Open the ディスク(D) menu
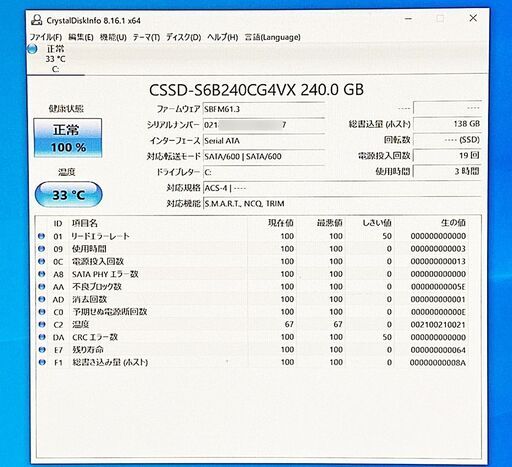The image size is (512, 467). point(183,37)
